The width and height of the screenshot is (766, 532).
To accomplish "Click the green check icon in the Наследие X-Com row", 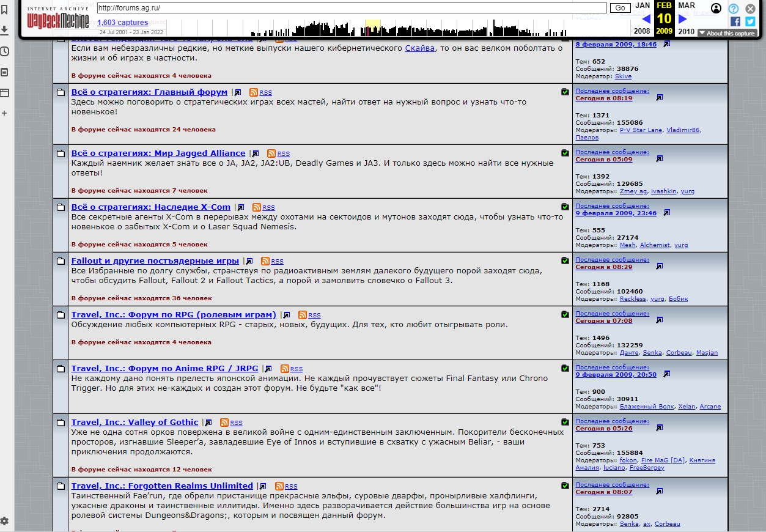I will coord(565,207).
